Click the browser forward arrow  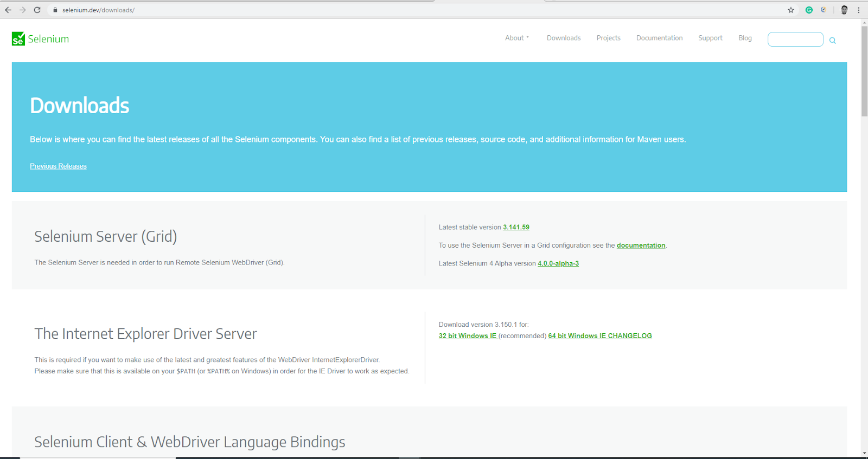[x=23, y=10]
